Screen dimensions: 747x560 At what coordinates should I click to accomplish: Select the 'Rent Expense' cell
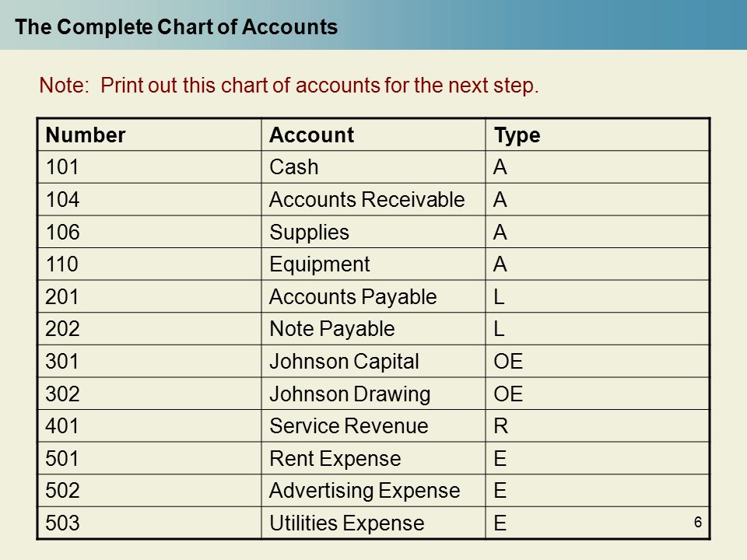point(373,458)
